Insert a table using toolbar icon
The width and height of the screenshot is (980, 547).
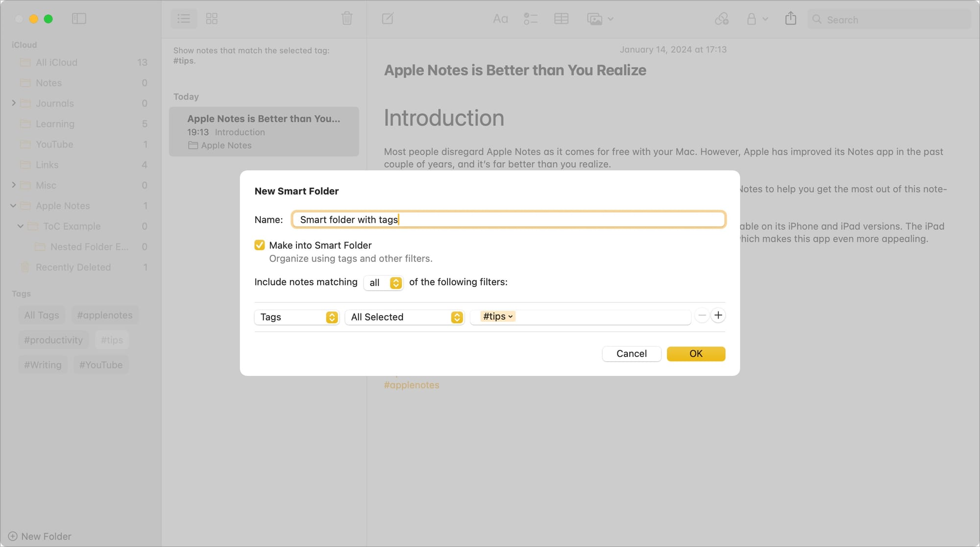point(561,19)
